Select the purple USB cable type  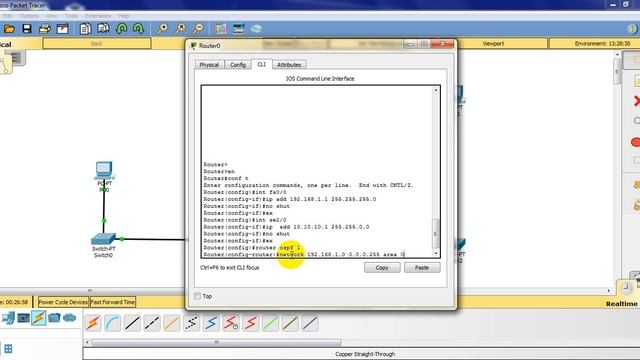(310, 323)
